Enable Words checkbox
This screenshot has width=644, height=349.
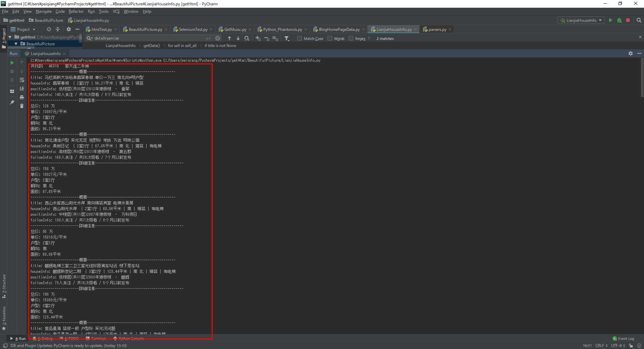coord(330,39)
